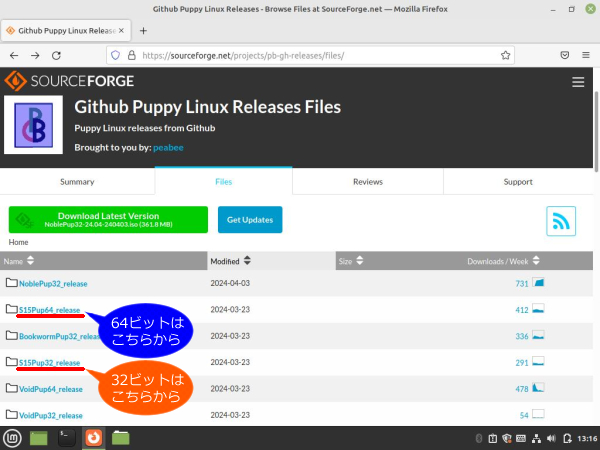Show site security via padlock icon

pos(132,55)
